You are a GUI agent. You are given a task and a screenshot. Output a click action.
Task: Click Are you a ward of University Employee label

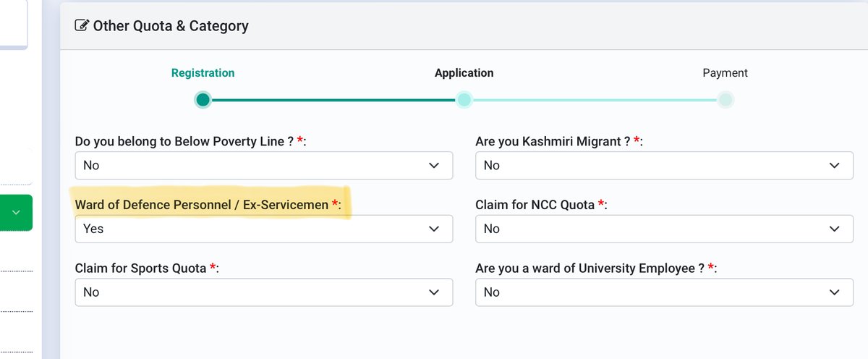click(x=595, y=269)
